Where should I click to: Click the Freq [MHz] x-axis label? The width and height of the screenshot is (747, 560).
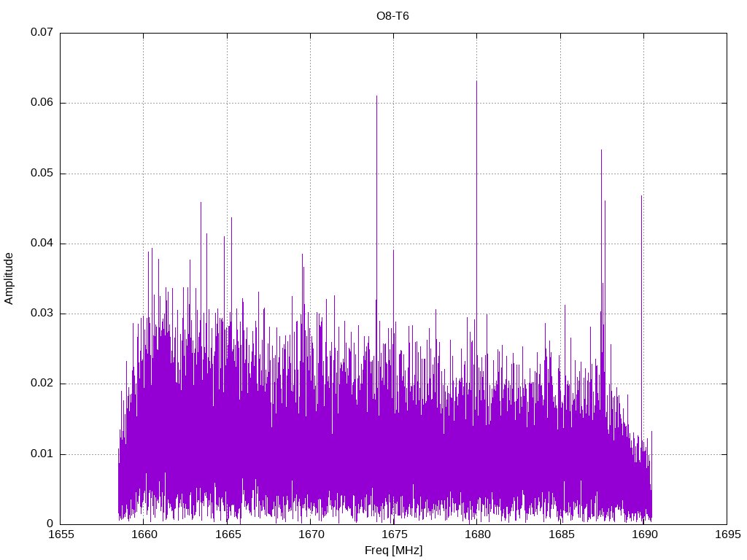click(393, 551)
